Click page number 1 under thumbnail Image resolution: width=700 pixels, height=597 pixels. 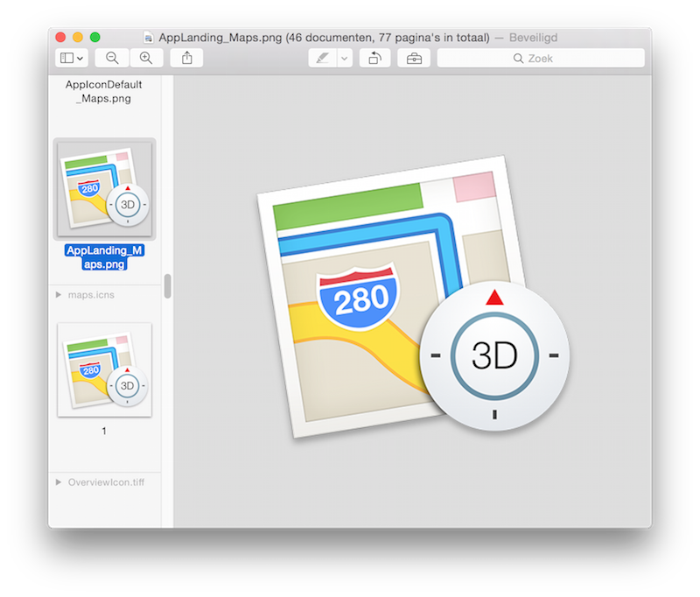[x=104, y=431]
